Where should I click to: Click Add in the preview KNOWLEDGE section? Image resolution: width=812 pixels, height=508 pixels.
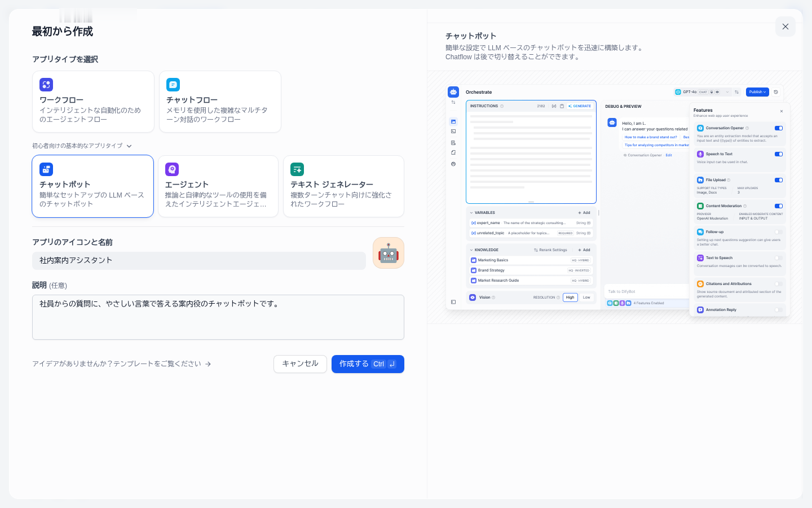click(x=584, y=250)
